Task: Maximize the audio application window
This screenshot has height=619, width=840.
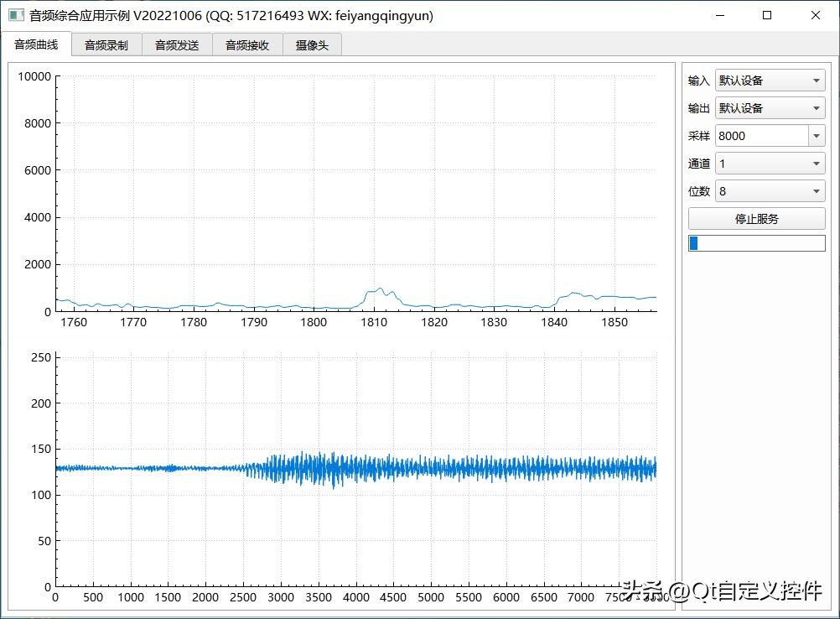Action: click(767, 15)
